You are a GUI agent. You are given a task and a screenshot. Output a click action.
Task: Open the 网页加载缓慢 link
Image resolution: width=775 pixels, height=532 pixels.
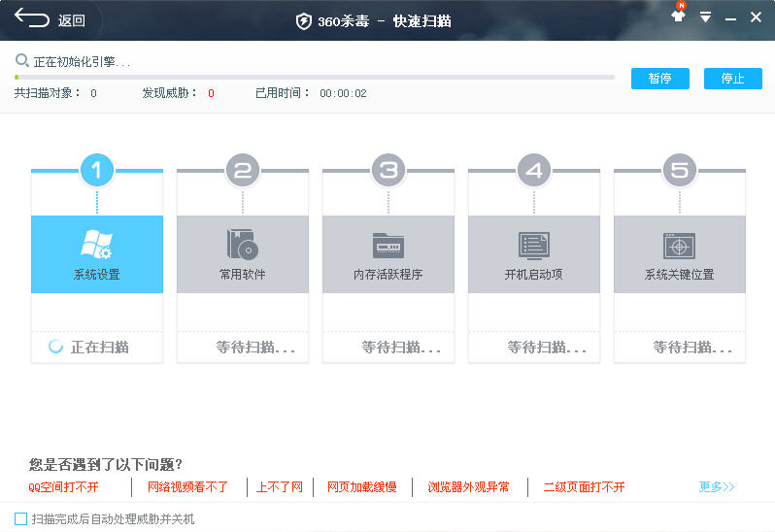pos(362,487)
